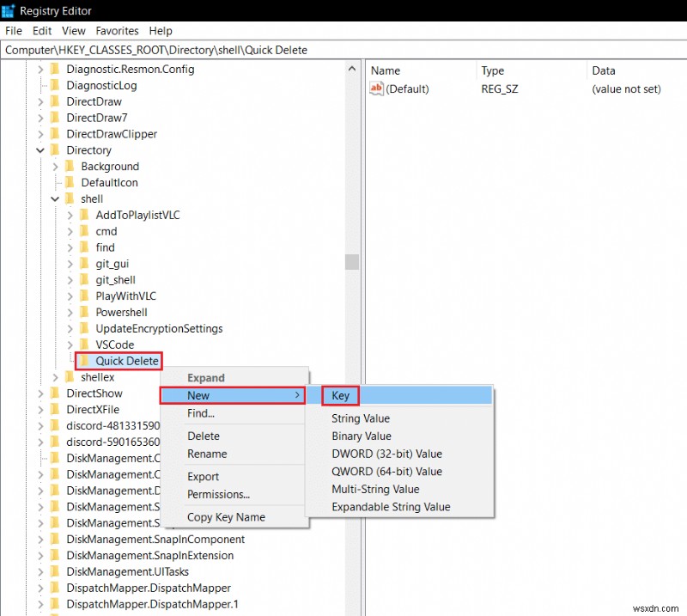
Task: Select the PlayWithVLC tree item
Action: [126, 296]
